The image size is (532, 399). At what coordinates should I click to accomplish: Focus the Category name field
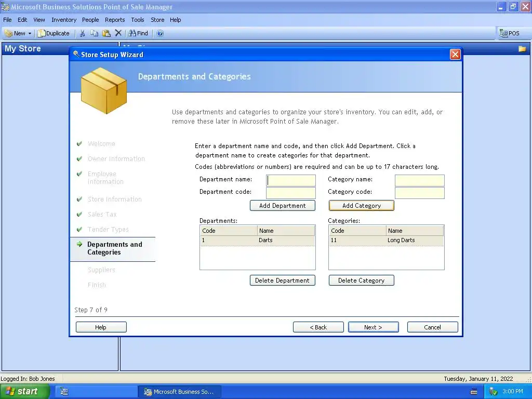click(419, 180)
